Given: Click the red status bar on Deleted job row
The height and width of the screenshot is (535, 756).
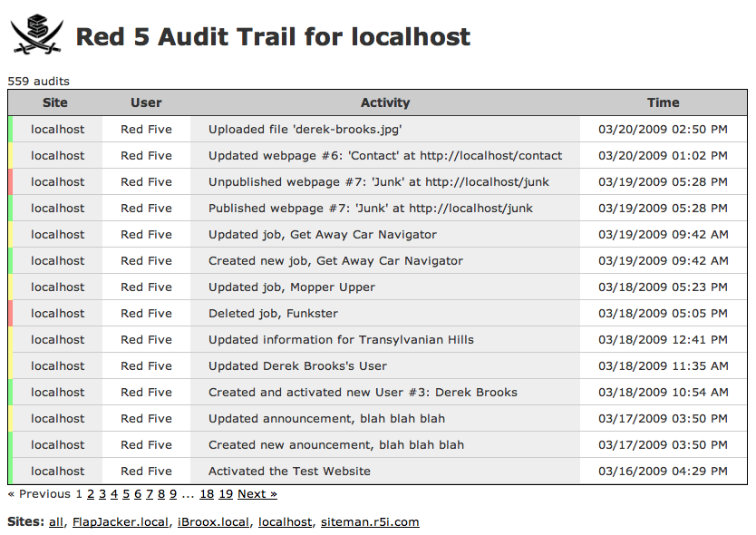Looking at the screenshot, I should (10, 314).
